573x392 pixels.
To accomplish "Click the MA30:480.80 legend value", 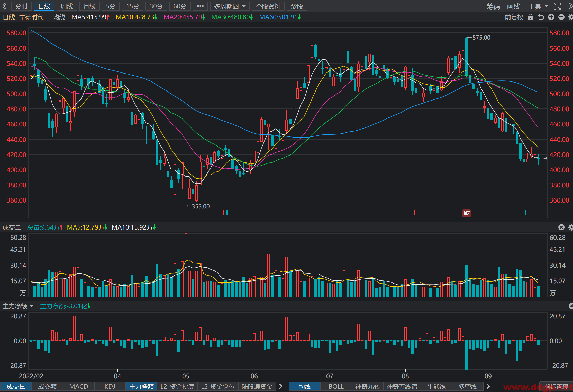I will [232, 17].
